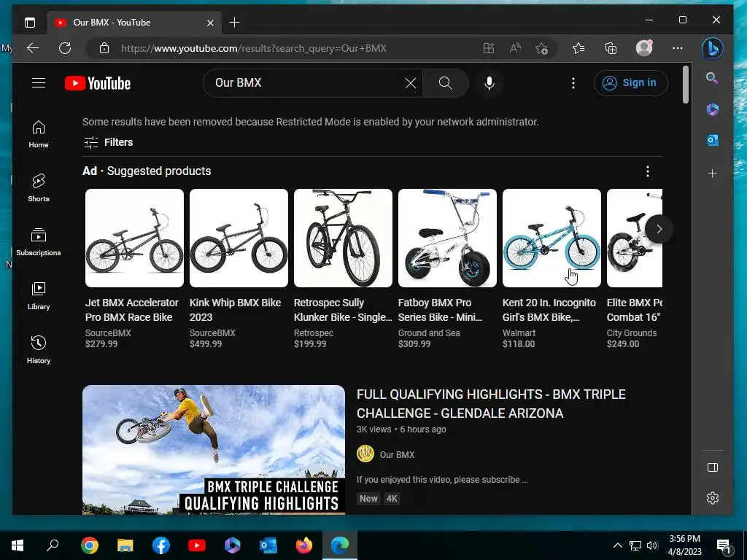Screen dimensions: 747x560
Task: Open the Our BMX channel name
Action: (x=398, y=455)
